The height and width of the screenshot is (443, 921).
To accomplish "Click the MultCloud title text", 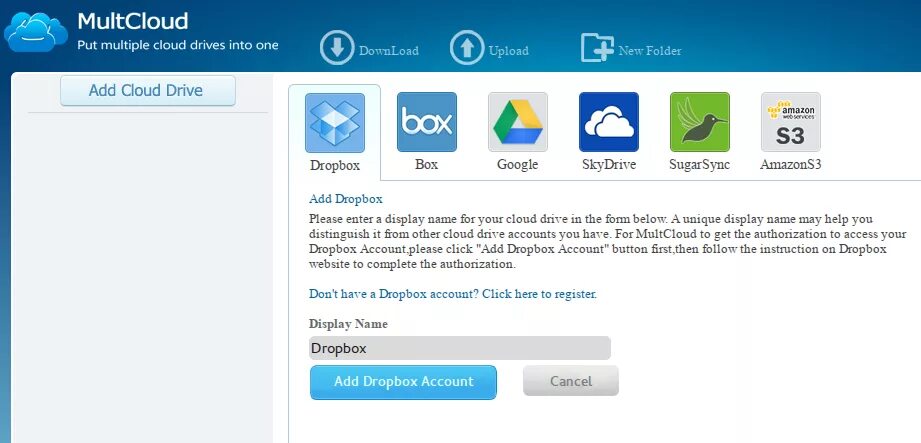I will point(133,21).
